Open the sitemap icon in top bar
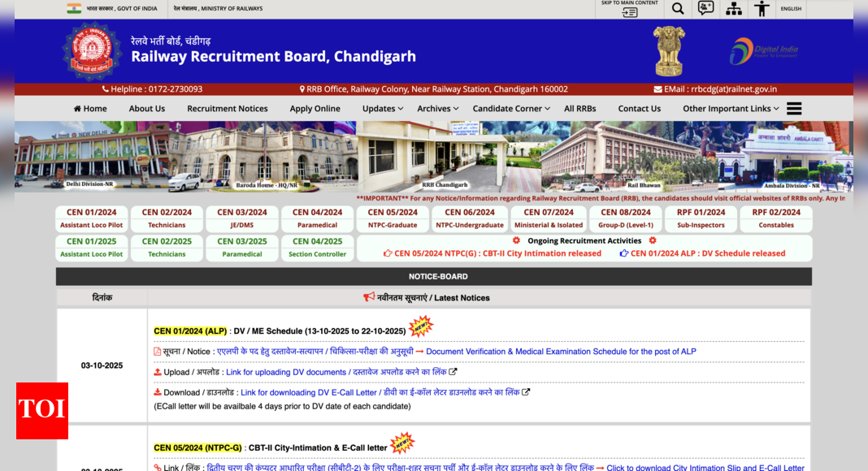The width and height of the screenshot is (868, 471). 734,9
